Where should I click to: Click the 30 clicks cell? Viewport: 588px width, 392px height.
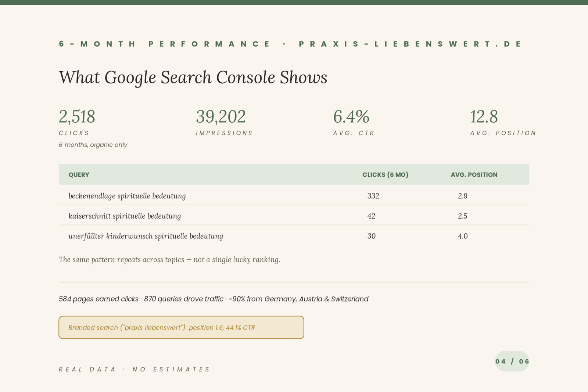pyautogui.click(x=371, y=236)
